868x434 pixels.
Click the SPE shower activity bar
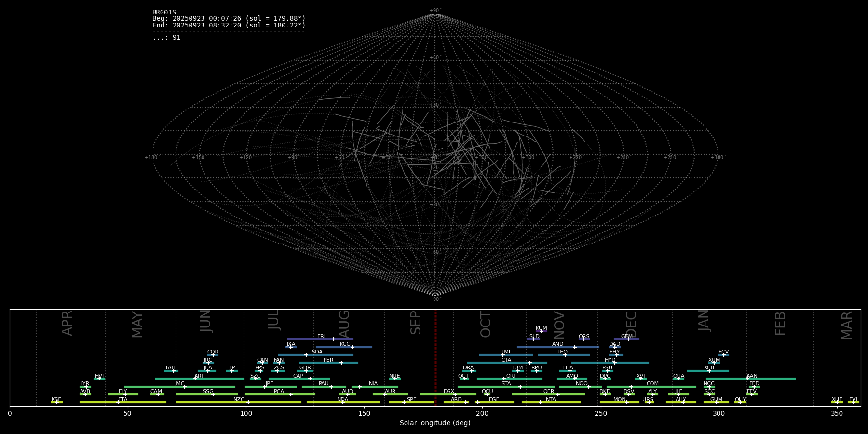click(411, 402)
